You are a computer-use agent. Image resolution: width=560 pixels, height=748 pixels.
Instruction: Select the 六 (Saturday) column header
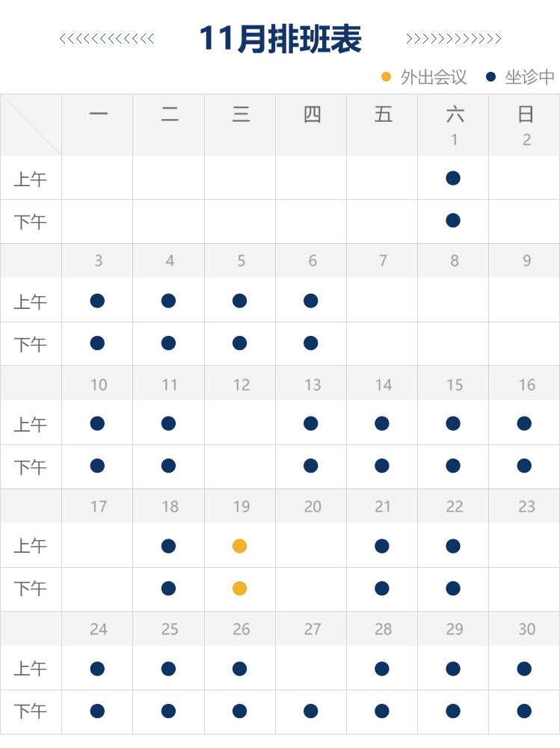(x=454, y=114)
